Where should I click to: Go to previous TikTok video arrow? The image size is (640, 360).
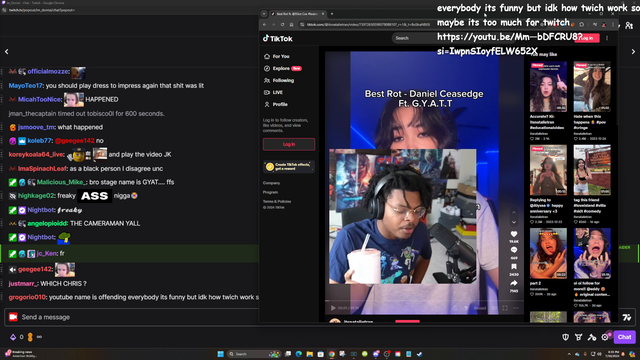pyautogui.click(x=514, y=212)
